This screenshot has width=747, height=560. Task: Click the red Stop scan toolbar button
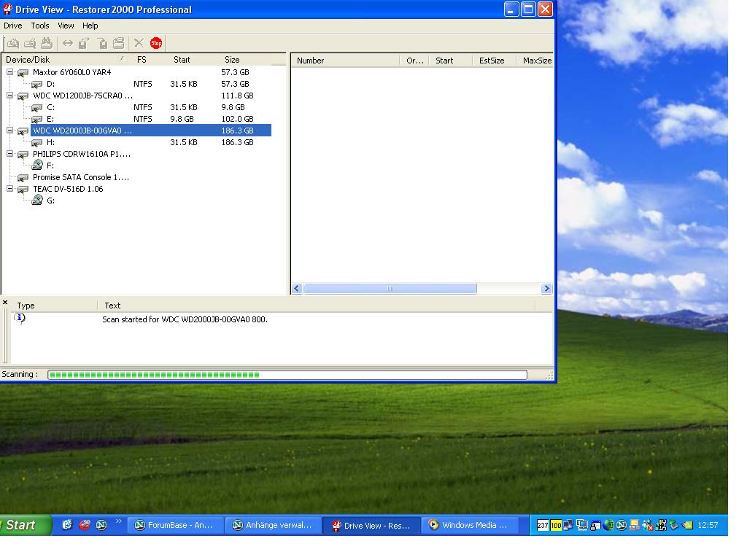[x=156, y=43]
